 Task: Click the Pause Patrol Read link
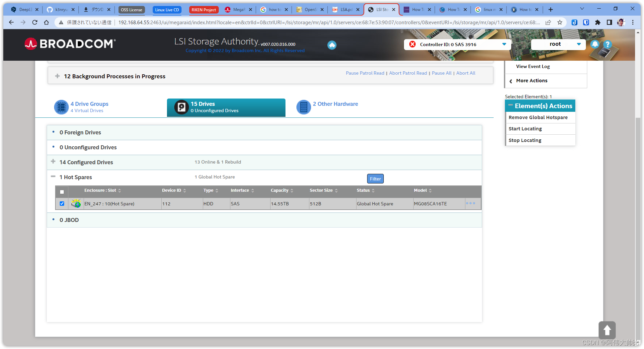[x=364, y=73]
